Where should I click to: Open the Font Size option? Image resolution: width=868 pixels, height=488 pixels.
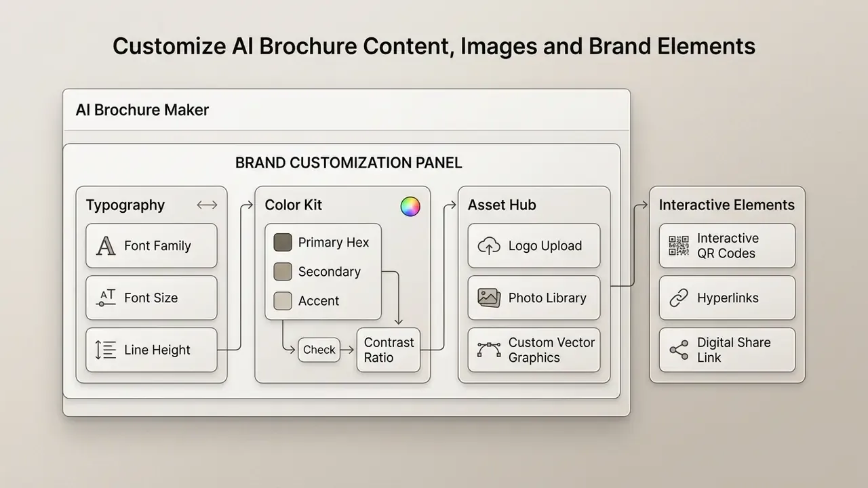[x=151, y=298]
